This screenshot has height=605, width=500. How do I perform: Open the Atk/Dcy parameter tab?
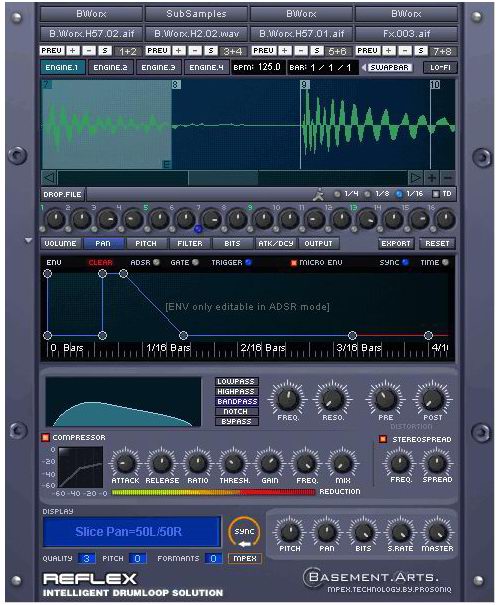276,243
